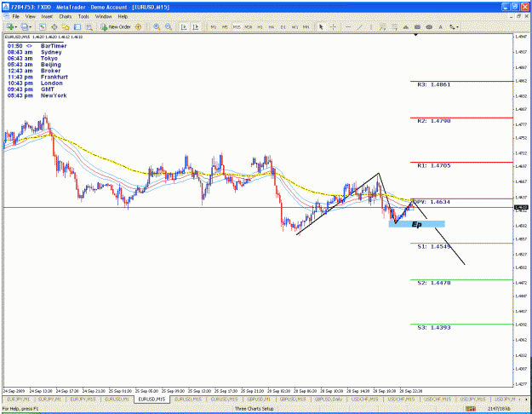
Task: Switch to the EURUSD,M1 chart tab
Action: click(117, 399)
